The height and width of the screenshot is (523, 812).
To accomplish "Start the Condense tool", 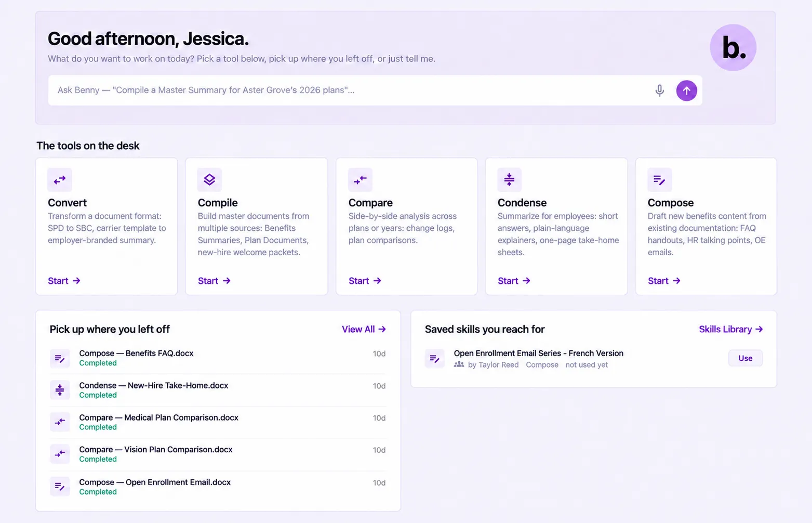I will click(x=514, y=281).
